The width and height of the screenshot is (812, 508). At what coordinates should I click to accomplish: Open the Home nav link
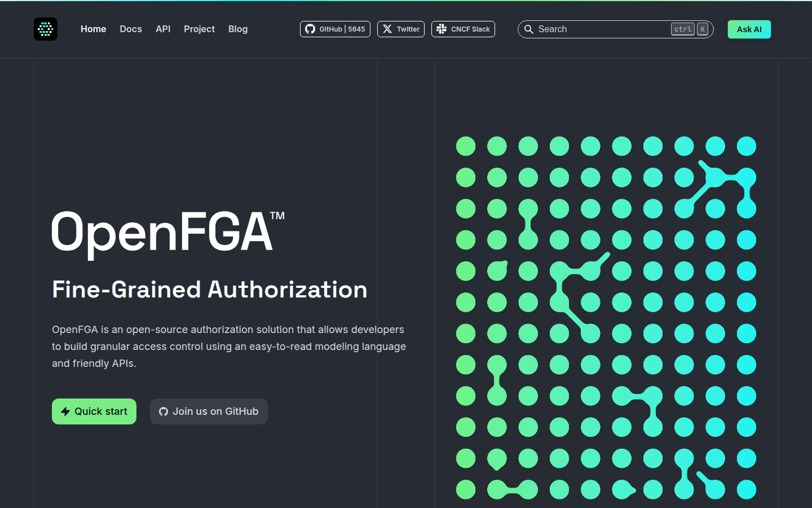point(93,29)
